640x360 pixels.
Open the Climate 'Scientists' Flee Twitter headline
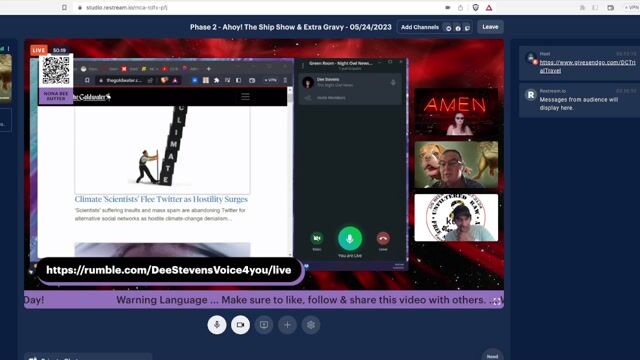(x=161, y=199)
